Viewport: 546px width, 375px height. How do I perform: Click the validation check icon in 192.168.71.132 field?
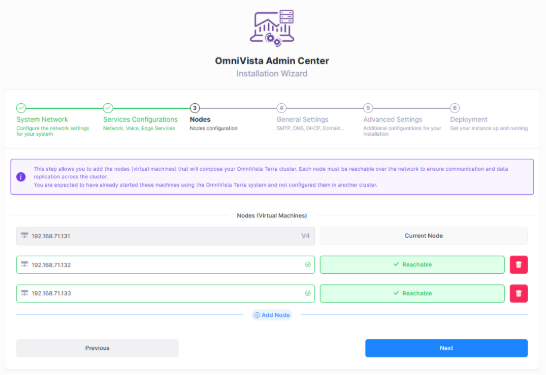point(307,265)
